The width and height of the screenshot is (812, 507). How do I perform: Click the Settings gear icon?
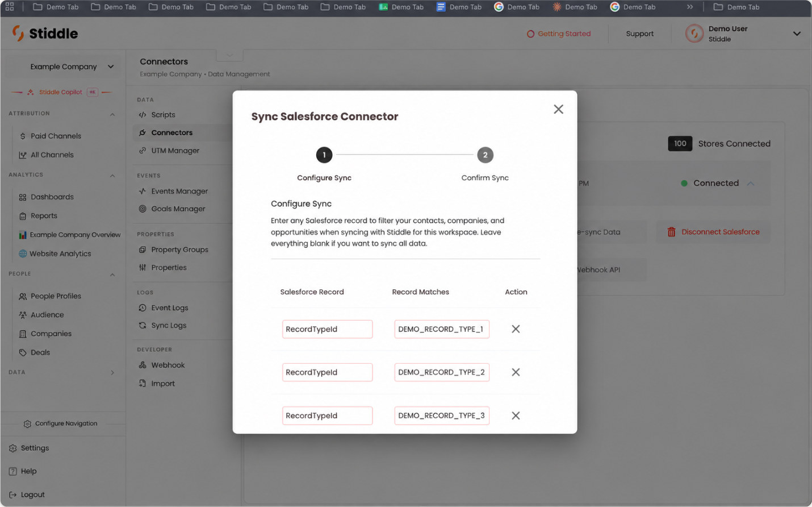tap(12, 448)
